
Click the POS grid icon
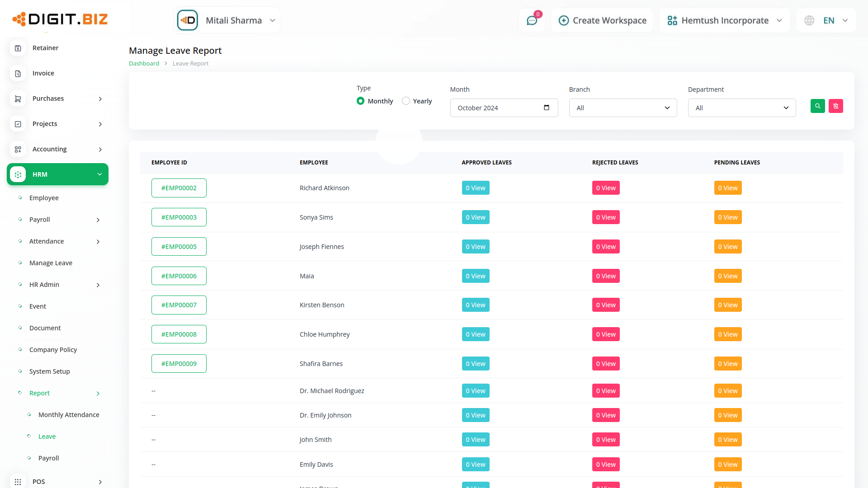(x=18, y=482)
